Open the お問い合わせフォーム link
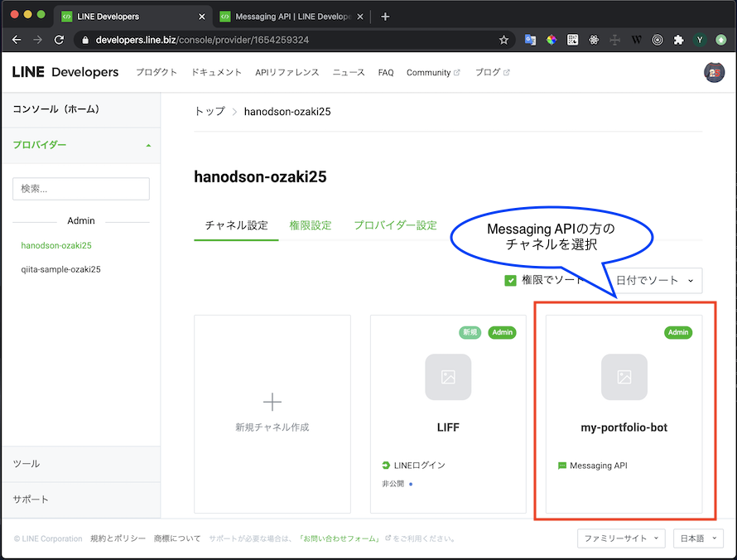The height and width of the screenshot is (560, 737). coord(341,538)
